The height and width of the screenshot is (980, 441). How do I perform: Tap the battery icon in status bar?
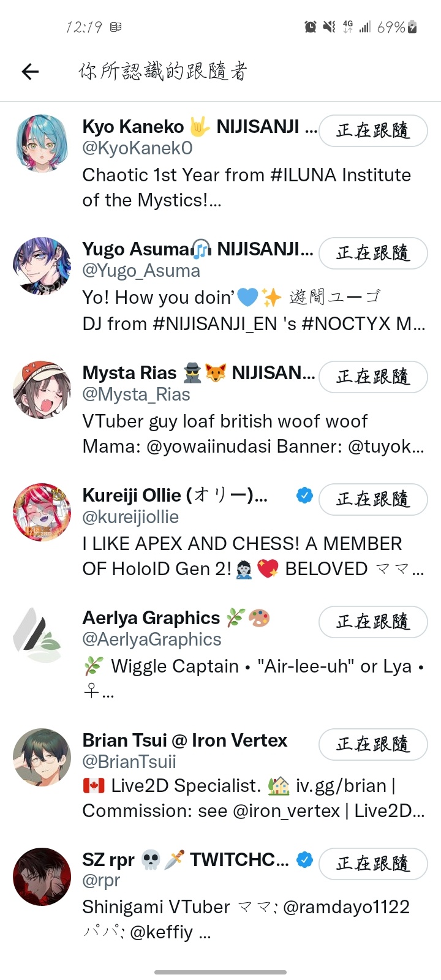click(x=412, y=27)
